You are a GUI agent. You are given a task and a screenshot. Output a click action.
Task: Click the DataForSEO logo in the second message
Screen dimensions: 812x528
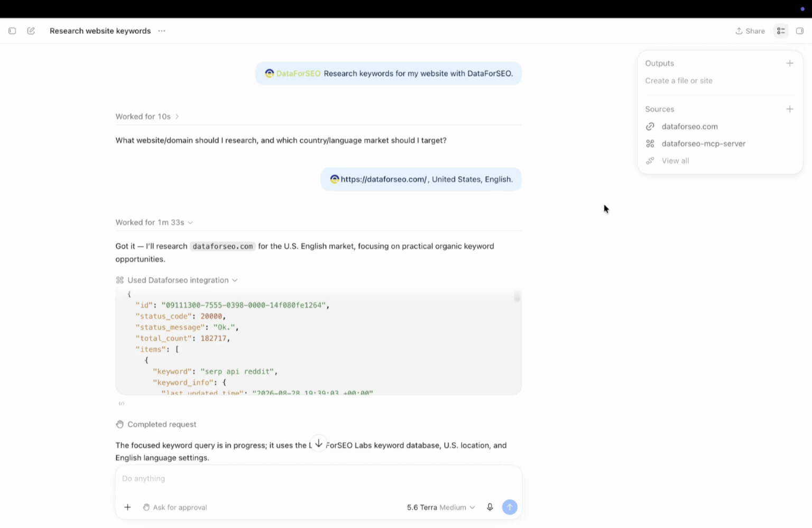pos(335,179)
